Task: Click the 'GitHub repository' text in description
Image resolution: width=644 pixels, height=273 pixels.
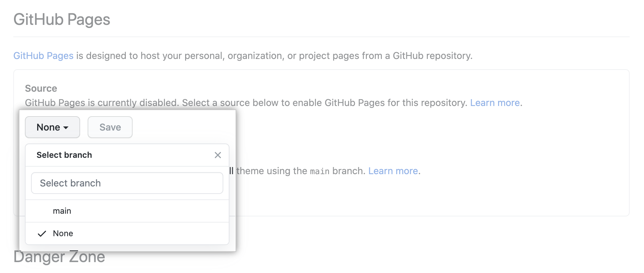Action: click(432, 56)
